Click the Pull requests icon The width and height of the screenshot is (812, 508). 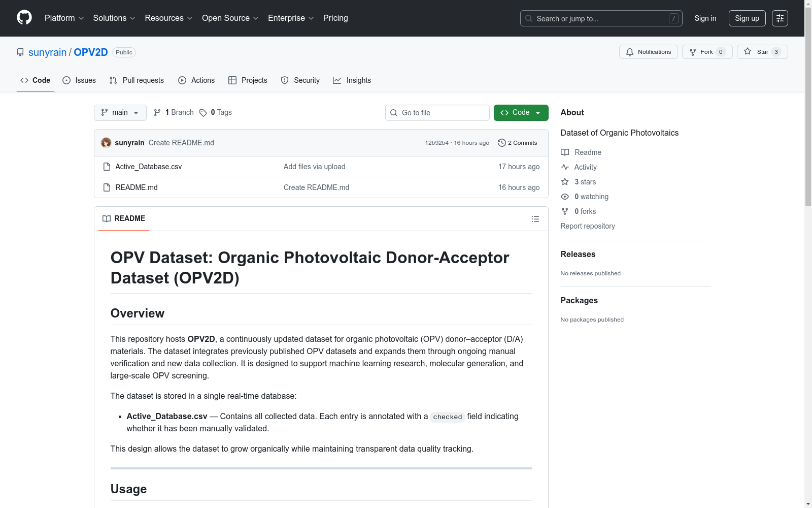(x=113, y=80)
